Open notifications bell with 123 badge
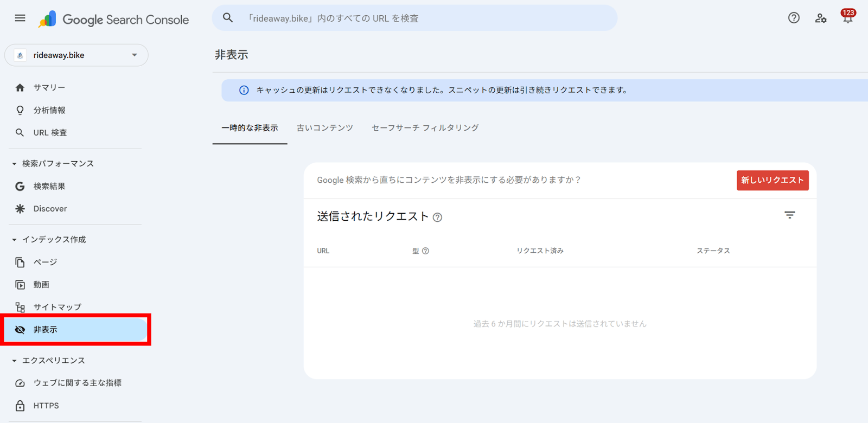Viewport: 868px width, 423px height. (848, 16)
